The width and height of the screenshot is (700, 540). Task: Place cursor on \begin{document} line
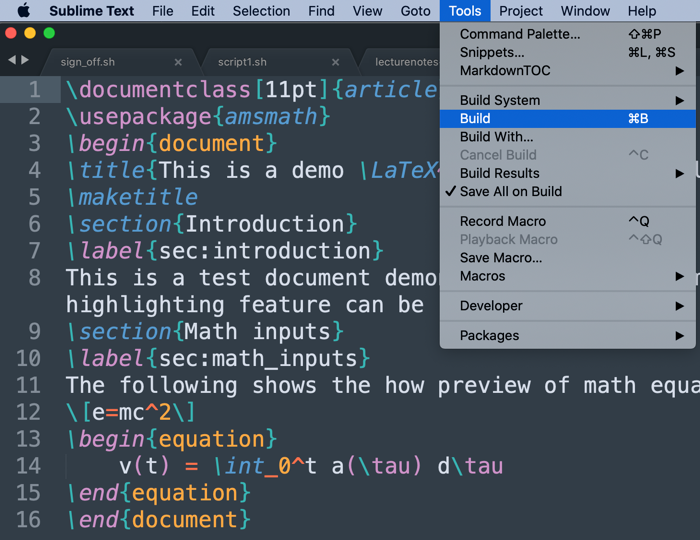171,144
